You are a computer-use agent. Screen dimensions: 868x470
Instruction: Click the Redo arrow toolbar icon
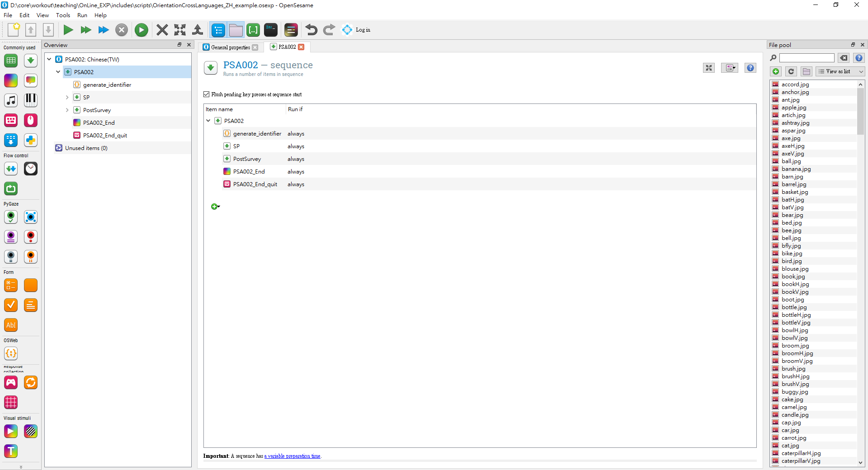tap(329, 30)
